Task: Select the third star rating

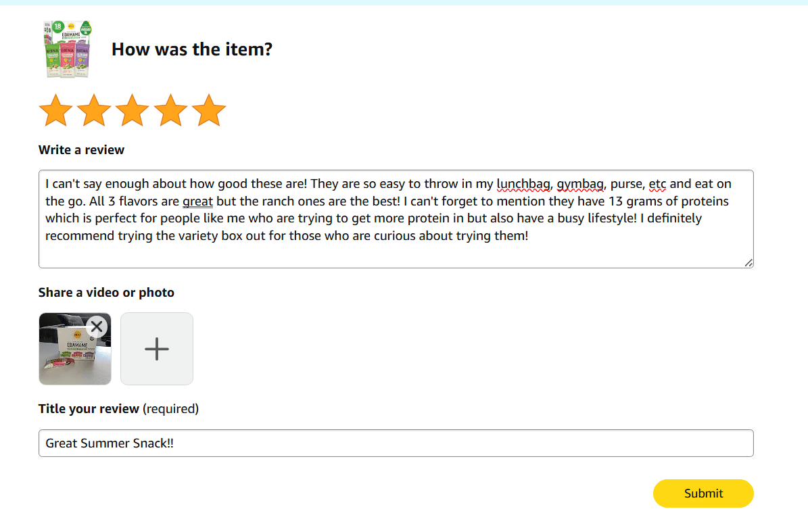Action: click(132, 111)
